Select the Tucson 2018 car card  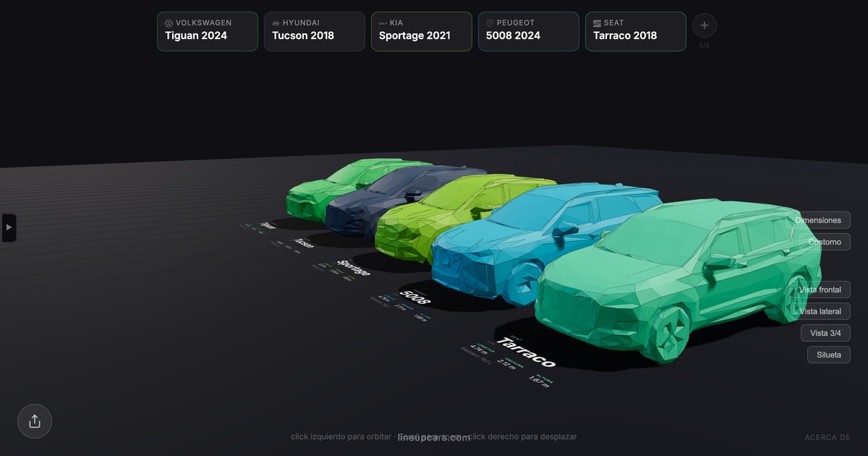315,31
